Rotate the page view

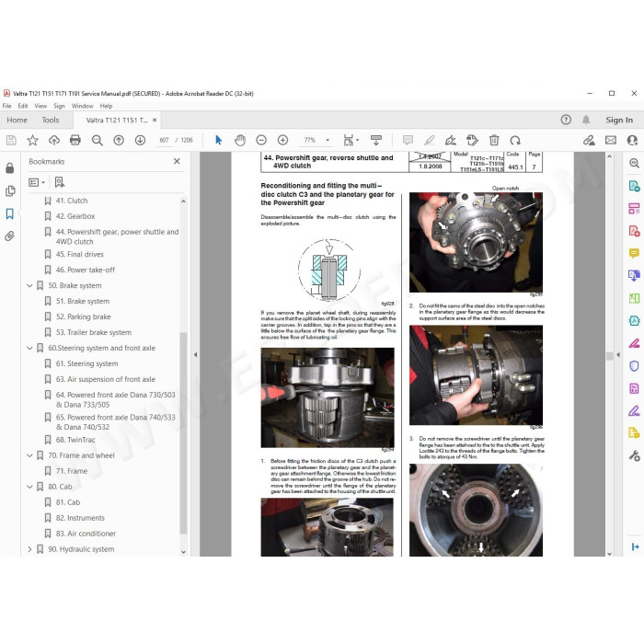[515, 141]
